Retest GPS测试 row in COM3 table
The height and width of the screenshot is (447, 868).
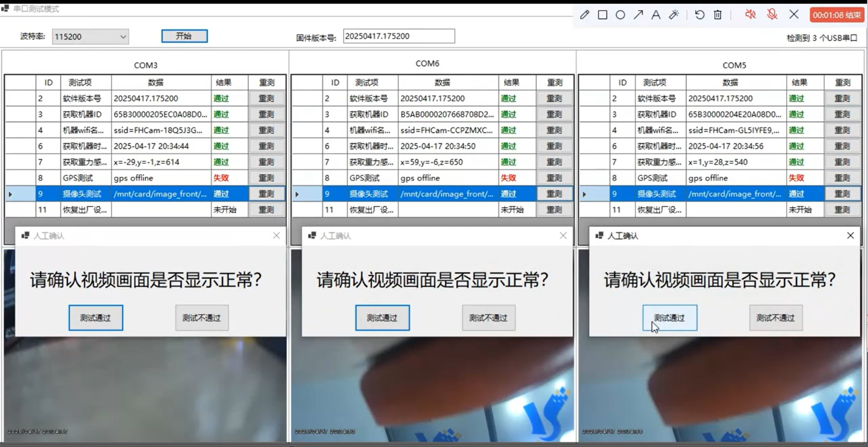[266, 178]
